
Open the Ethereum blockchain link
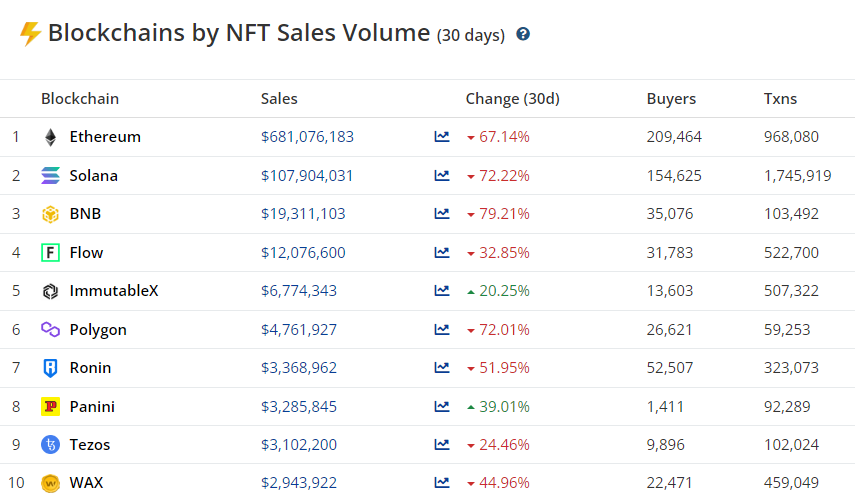pyautogui.click(x=105, y=137)
